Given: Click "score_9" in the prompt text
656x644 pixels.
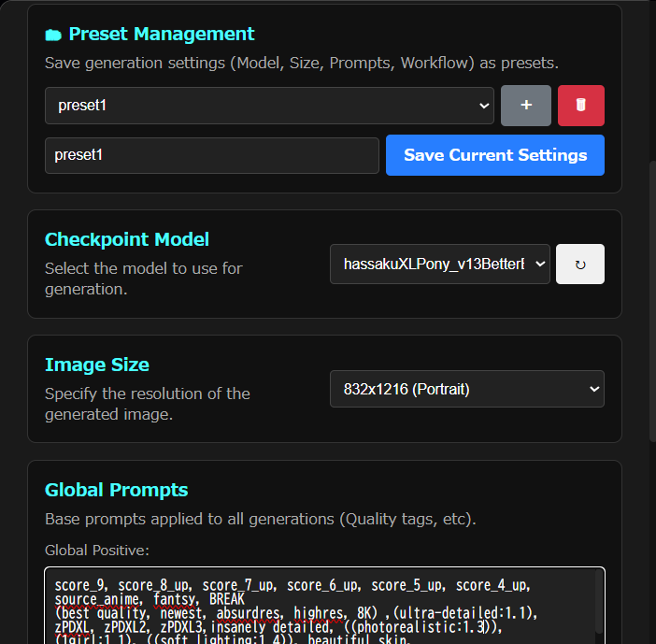Looking at the screenshot, I should [x=80, y=585].
